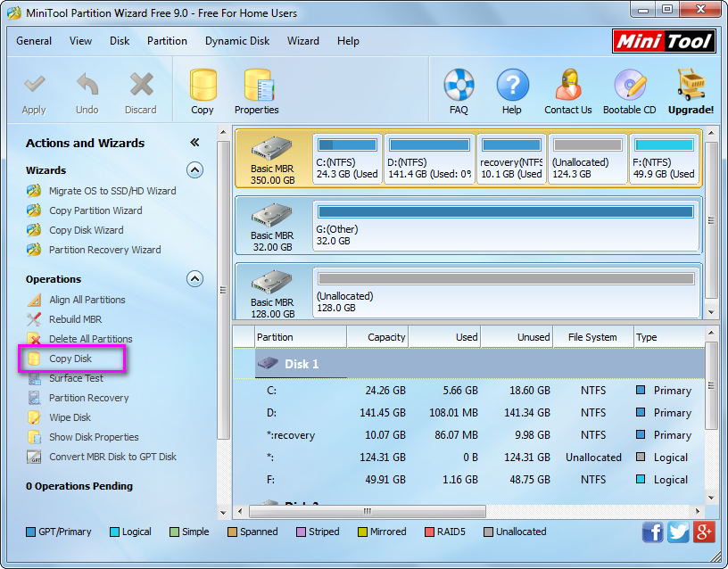
Task: Open the Disk menu
Action: (120, 41)
